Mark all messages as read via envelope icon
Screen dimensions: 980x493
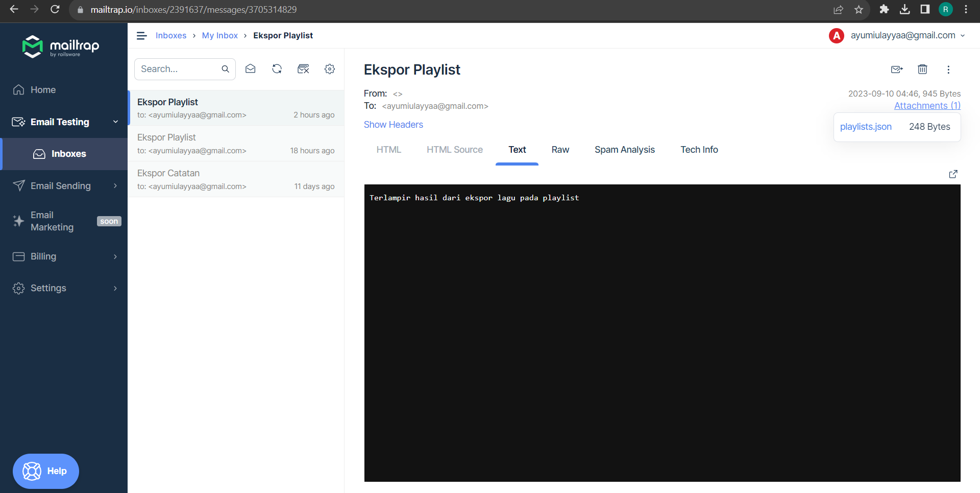point(250,68)
